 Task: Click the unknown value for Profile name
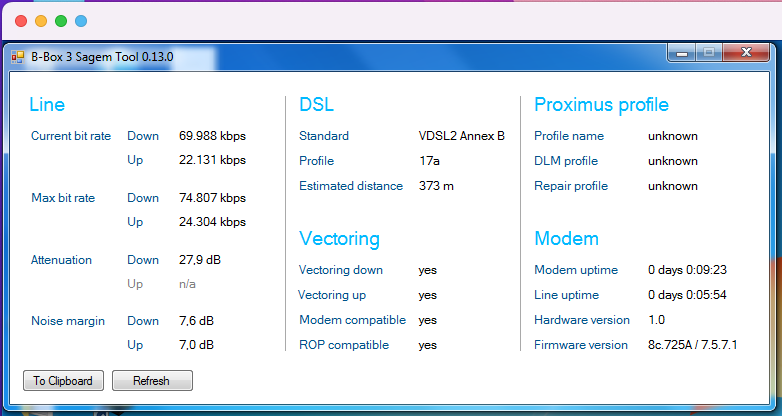(x=673, y=136)
